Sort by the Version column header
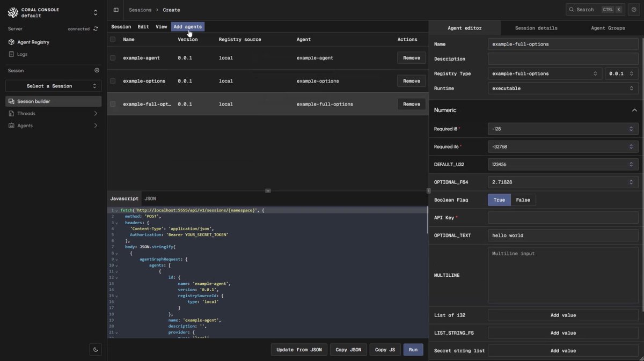This screenshot has height=361, width=644. [x=188, y=39]
